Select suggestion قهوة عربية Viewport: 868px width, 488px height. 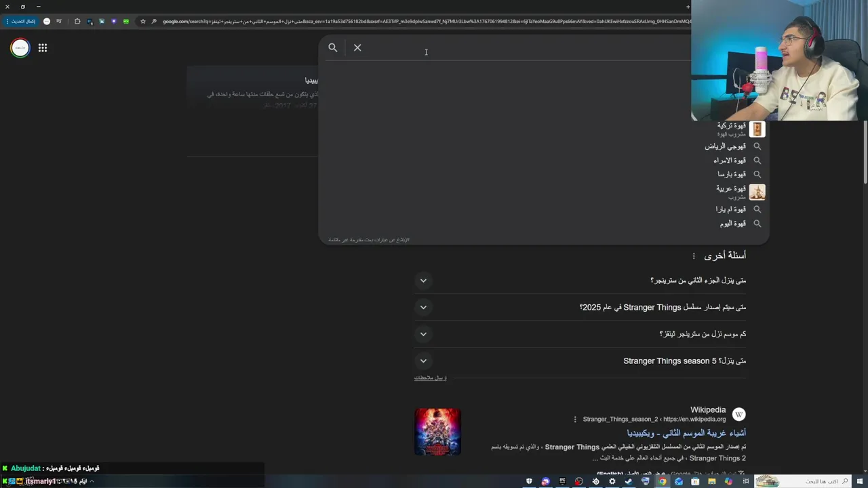coord(731,188)
